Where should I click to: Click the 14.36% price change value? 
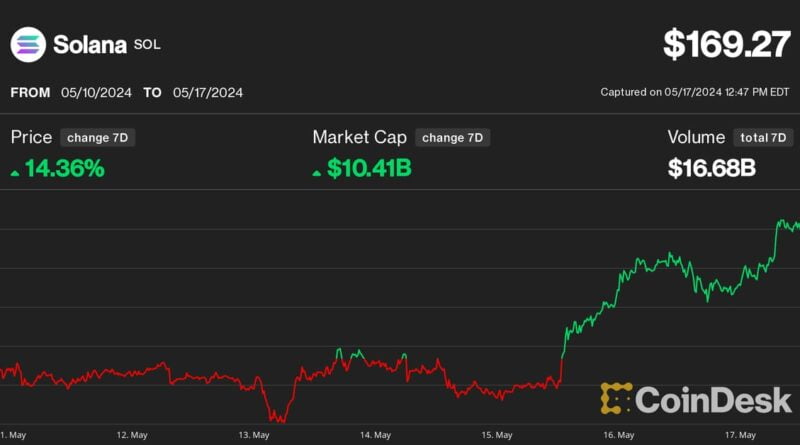point(65,169)
